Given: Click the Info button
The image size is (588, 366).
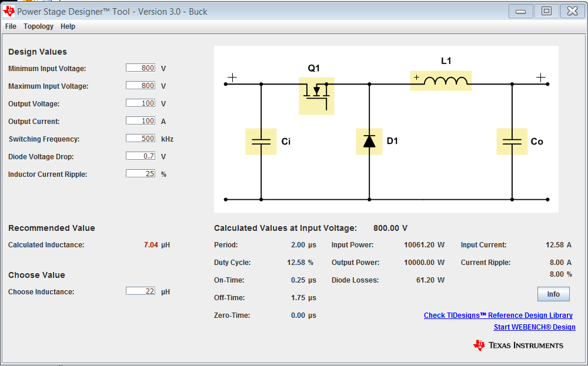Looking at the screenshot, I should [553, 294].
